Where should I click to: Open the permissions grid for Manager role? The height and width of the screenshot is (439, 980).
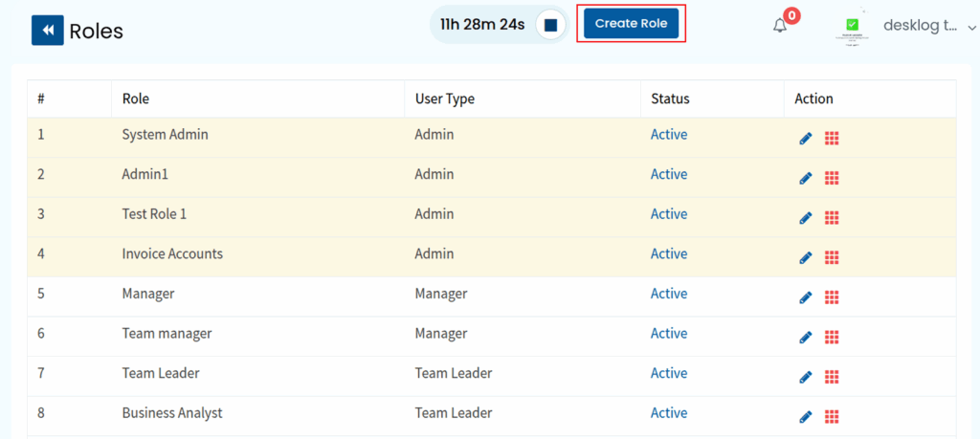pos(832,297)
